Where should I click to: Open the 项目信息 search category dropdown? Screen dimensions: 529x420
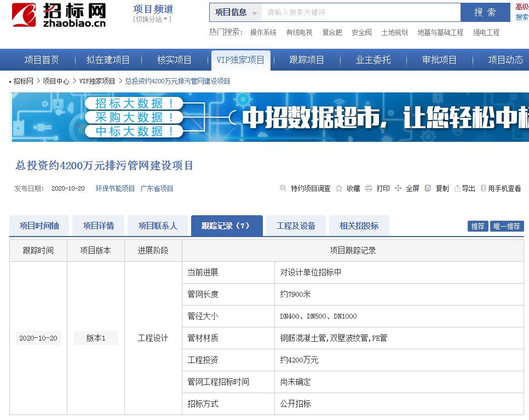(235, 13)
